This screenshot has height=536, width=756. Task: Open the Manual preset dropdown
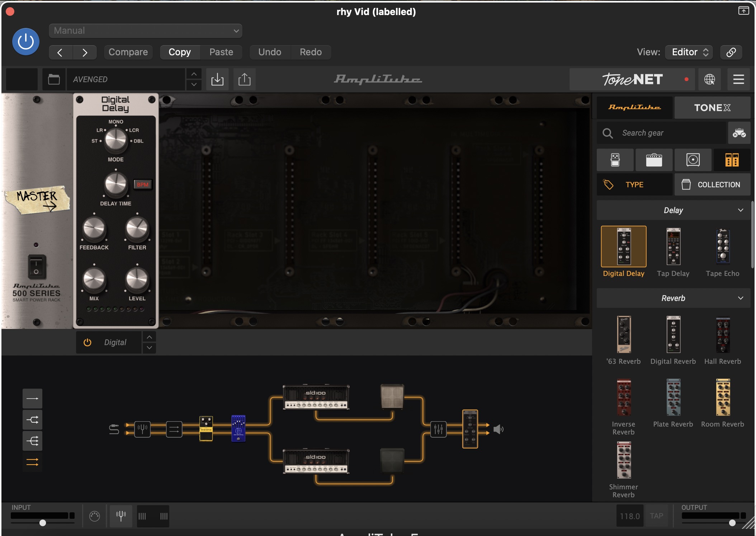click(145, 30)
